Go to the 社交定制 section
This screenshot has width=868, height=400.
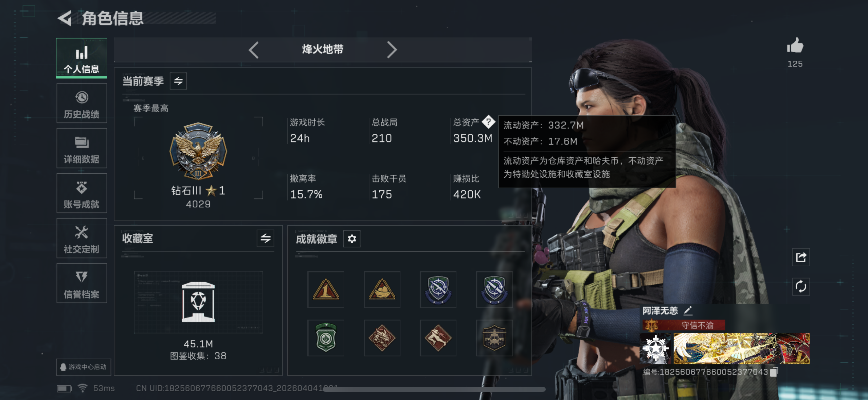tap(82, 239)
